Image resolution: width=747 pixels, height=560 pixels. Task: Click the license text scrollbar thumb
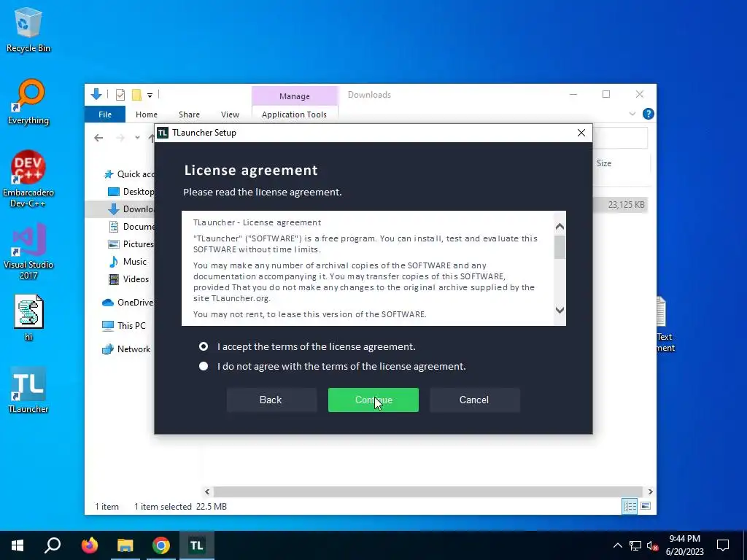click(560, 247)
